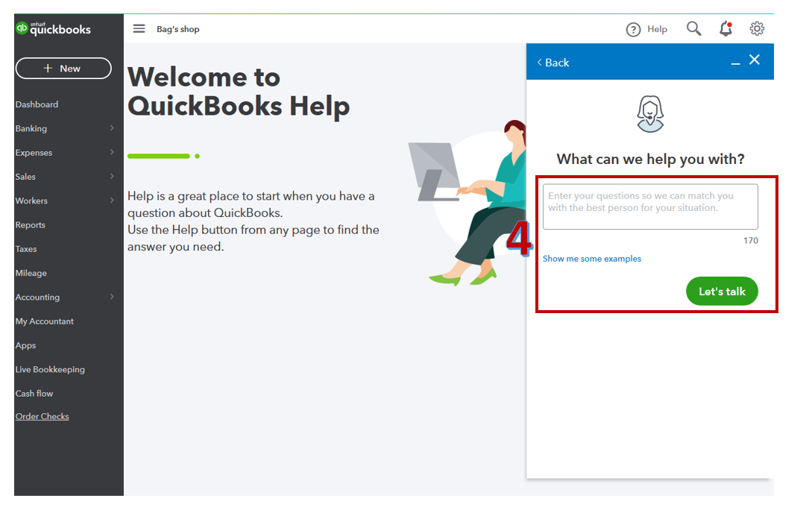
Task: Open My Accountant in the sidebar
Action: click(x=45, y=321)
